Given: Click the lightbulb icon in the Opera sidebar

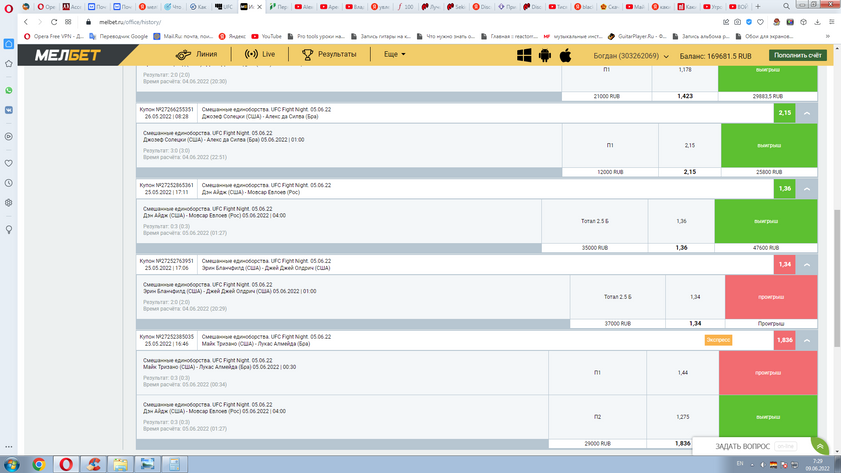Looking at the screenshot, I should pos(9,230).
